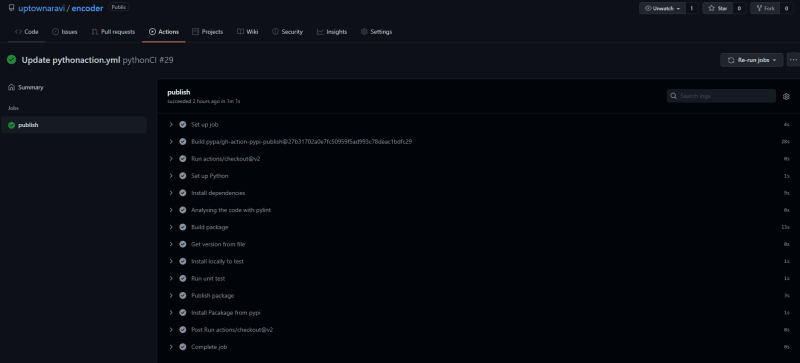The width and height of the screenshot is (800, 363).
Task: Click check icon for Complete job
Action: pyautogui.click(x=183, y=347)
